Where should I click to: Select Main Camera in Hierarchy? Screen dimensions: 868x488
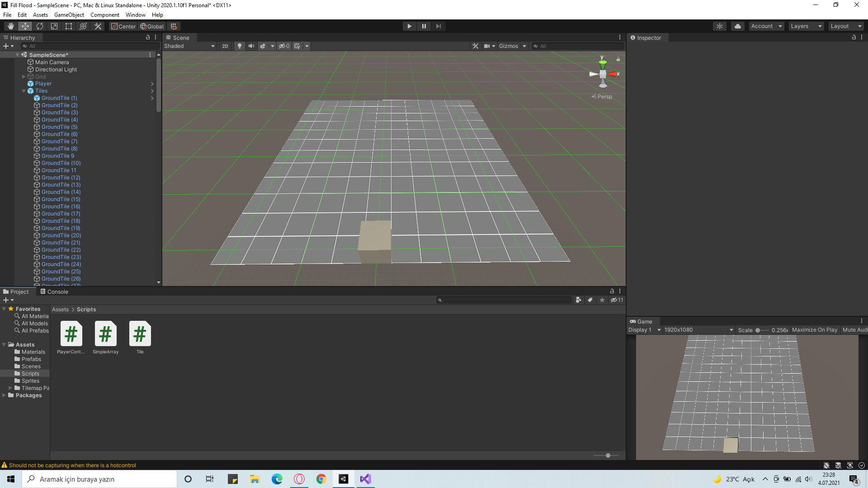[52, 62]
